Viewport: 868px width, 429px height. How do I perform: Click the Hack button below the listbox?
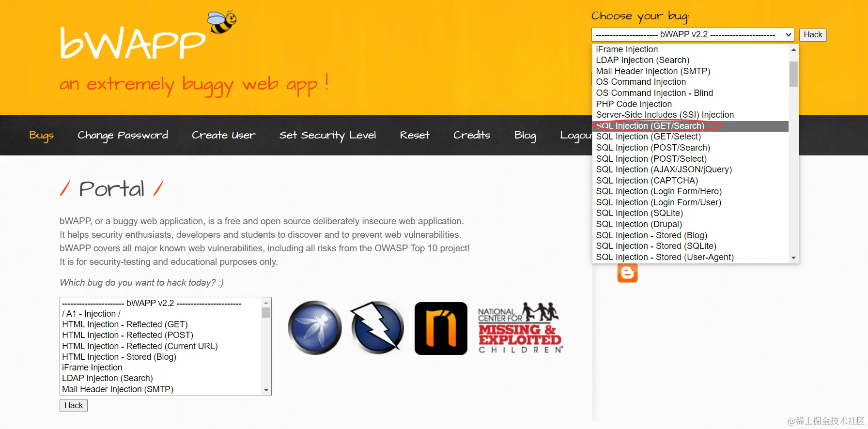click(74, 405)
